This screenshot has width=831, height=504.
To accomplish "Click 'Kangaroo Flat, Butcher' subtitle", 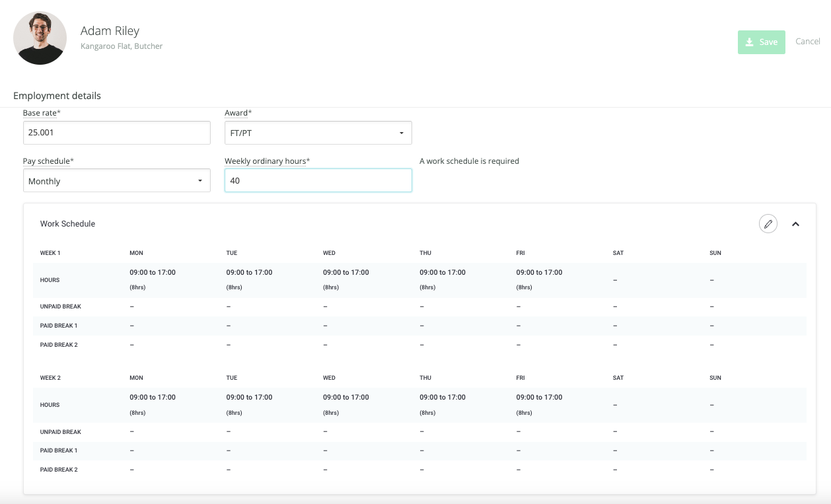I will [x=122, y=46].
